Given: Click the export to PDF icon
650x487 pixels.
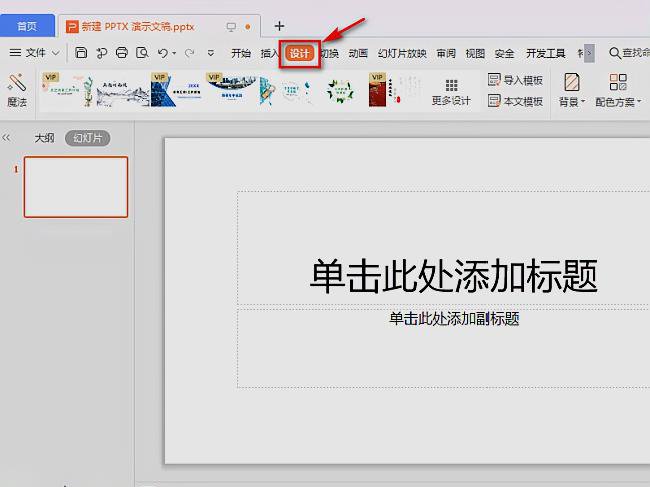Looking at the screenshot, I should (x=101, y=53).
